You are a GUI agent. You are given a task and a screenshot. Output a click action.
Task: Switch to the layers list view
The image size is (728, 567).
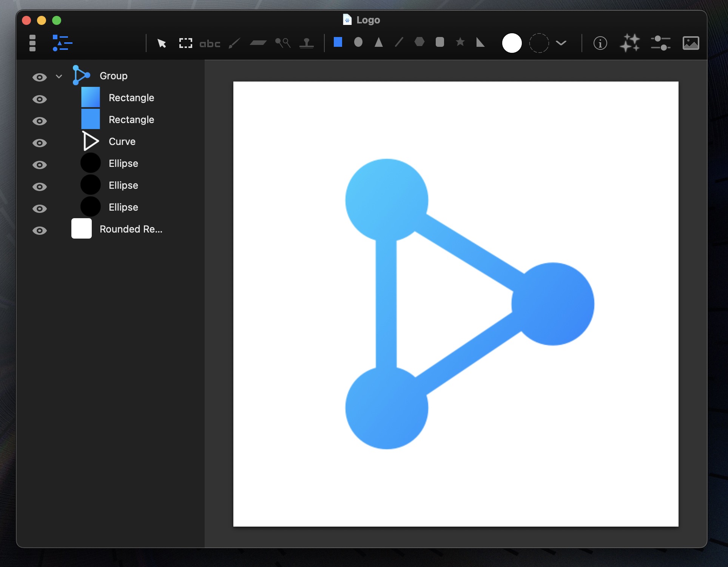tap(62, 43)
